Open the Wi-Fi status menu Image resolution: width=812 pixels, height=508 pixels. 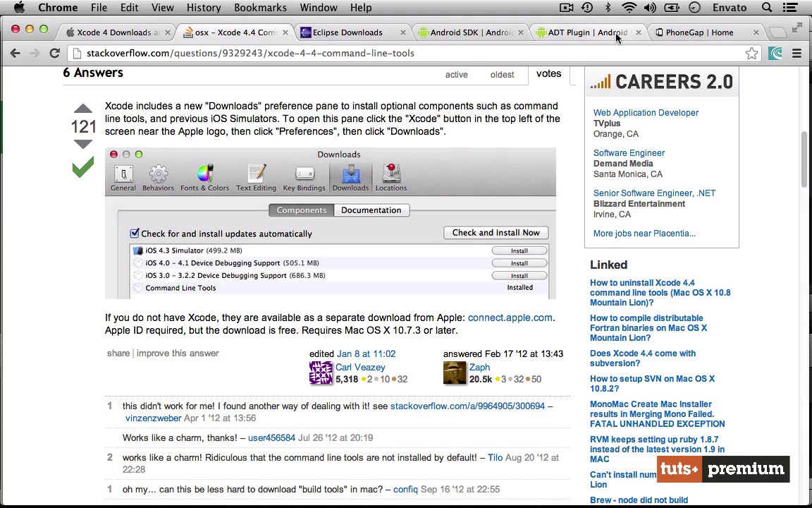pos(629,7)
